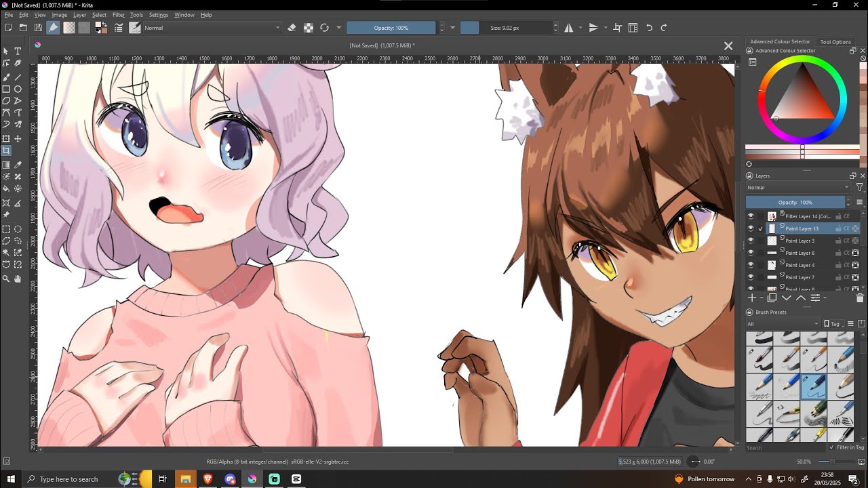Toggle lock on Paint Layer 13
The width and height of the screenshot is (868, 488).
838,228
